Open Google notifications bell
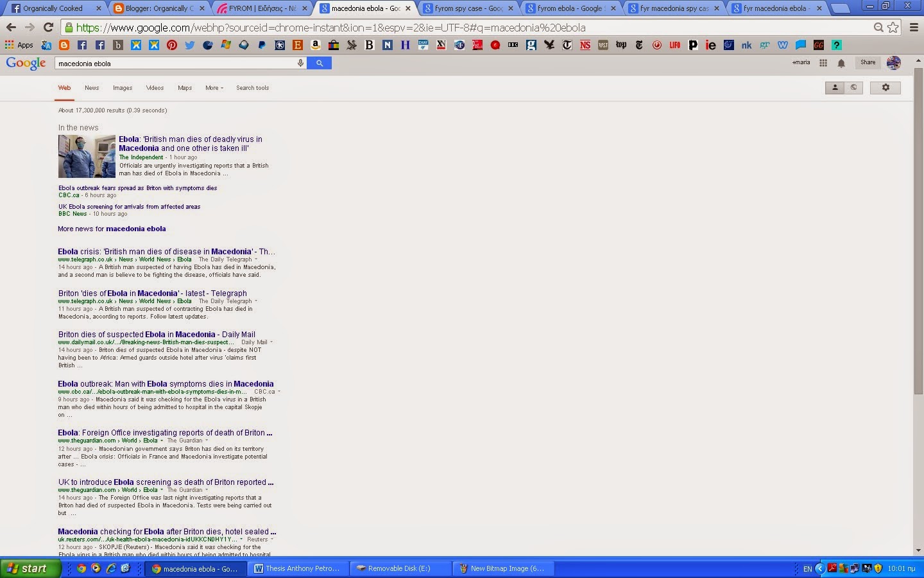This screenshot has height=578, width=924. point(841,63)
